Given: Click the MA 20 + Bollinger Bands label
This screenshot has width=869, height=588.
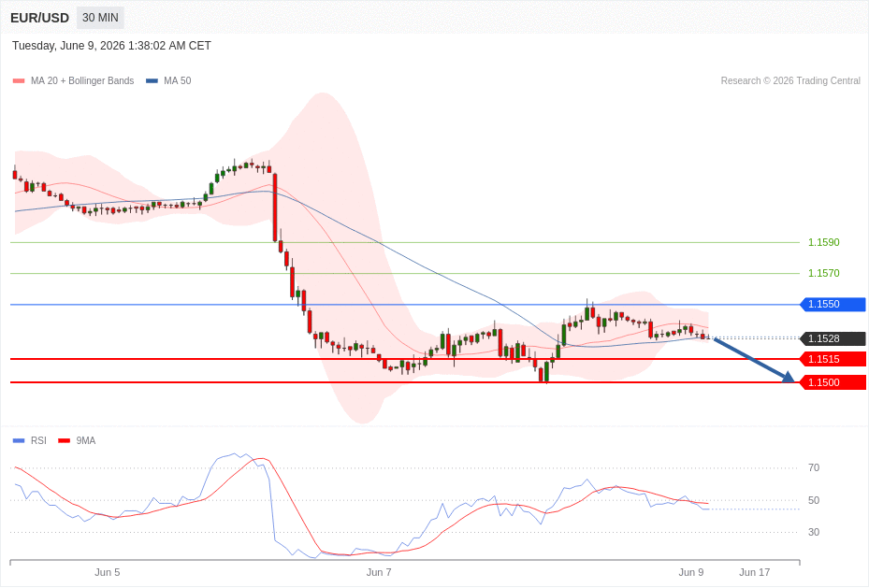Looking at the screenshot, I should point(82,80).
